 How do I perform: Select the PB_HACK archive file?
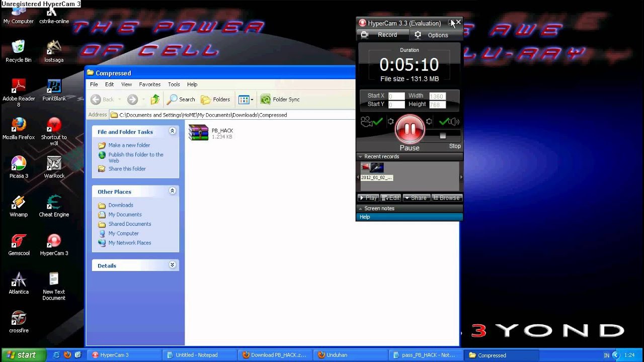[x=211, y=133]
